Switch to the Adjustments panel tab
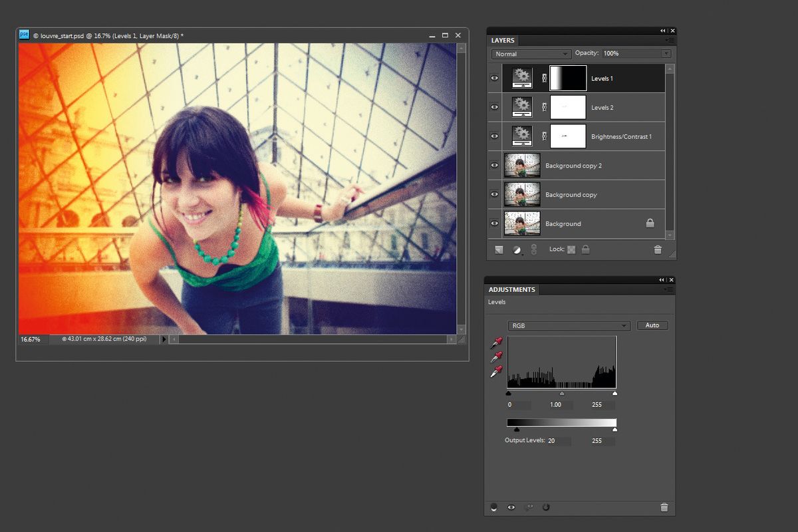 (512, 289)
